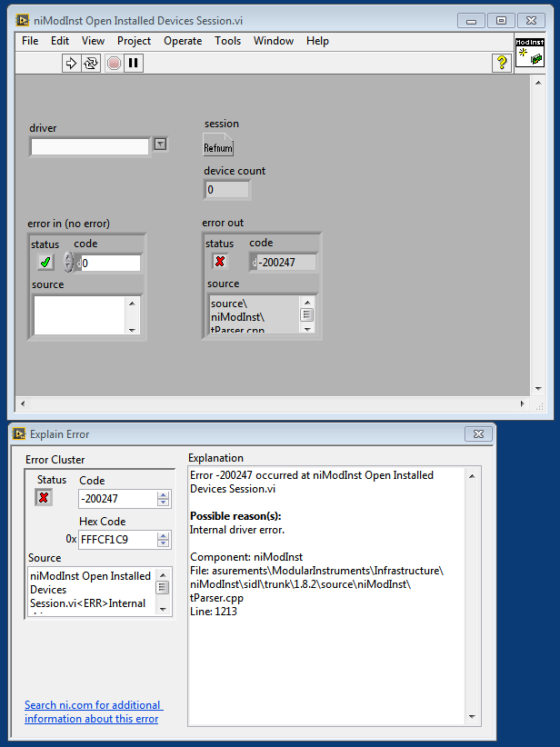Click the error in code field

(111, 263)
